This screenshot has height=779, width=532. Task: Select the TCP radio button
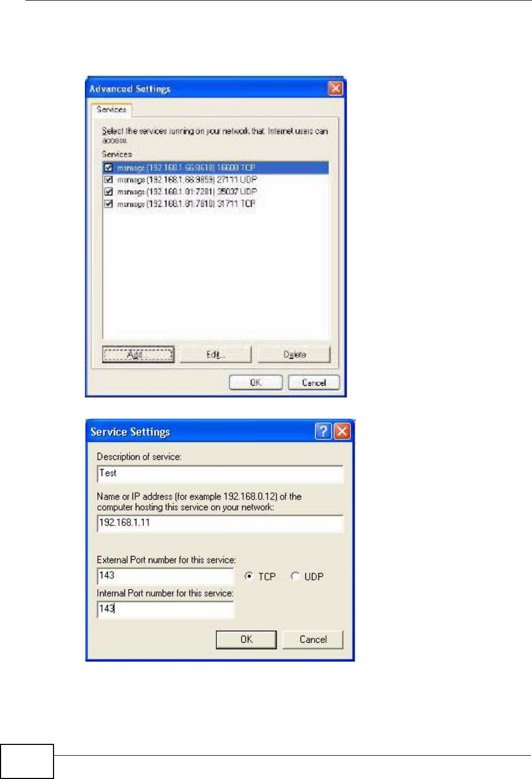[x=249, y=576]
